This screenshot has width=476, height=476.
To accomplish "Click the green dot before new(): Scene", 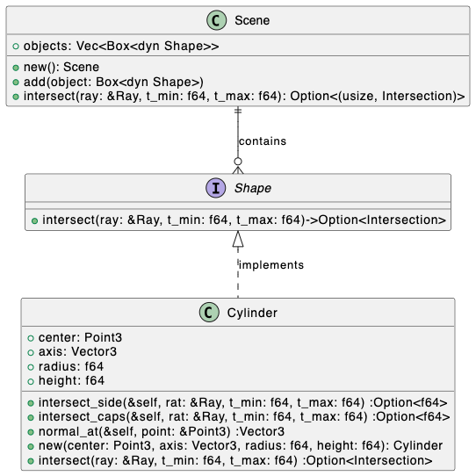I will (x=16, y=68).
